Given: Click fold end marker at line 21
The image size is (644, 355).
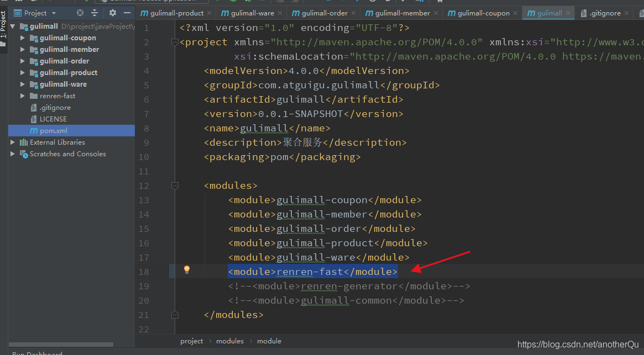Looking at the screenshot, I should point(175,315).
